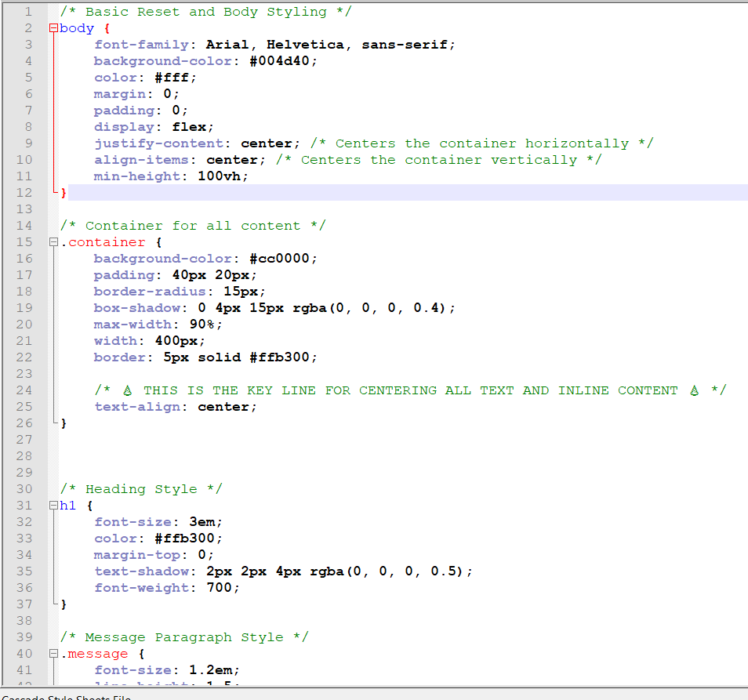Click the 'border-radius' property
This screenshot has width=748, height=700.
(151, 292)
